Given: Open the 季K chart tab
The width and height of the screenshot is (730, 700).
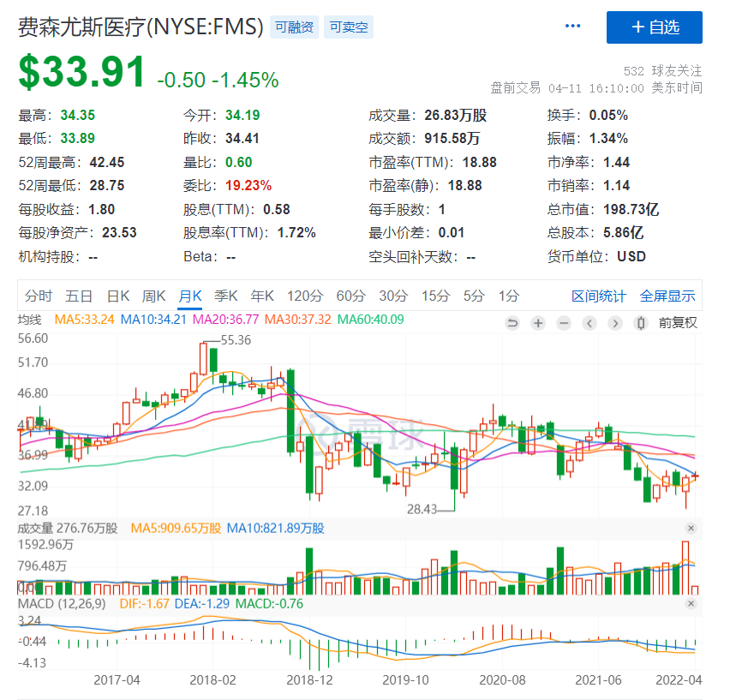Looking at the screenshot, I should click(x=226, y=296).
